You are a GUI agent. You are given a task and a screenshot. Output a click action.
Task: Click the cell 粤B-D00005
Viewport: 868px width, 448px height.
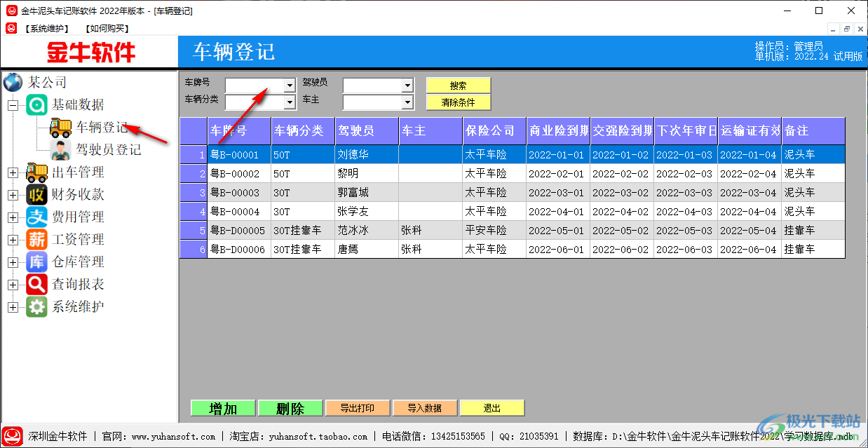tap(239, 230)
